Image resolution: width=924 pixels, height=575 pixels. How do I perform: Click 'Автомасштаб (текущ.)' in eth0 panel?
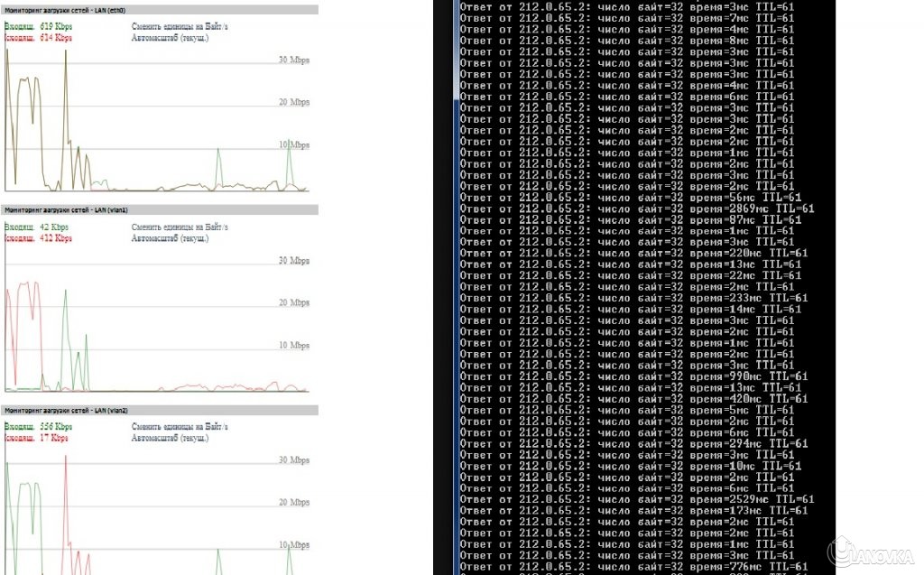(x=171, y=39)
